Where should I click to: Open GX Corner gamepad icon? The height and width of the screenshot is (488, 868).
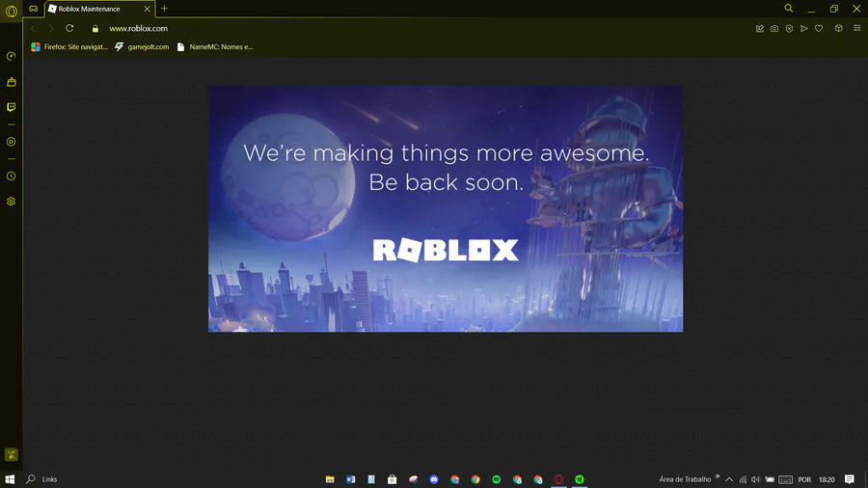[x=33, y=9]
